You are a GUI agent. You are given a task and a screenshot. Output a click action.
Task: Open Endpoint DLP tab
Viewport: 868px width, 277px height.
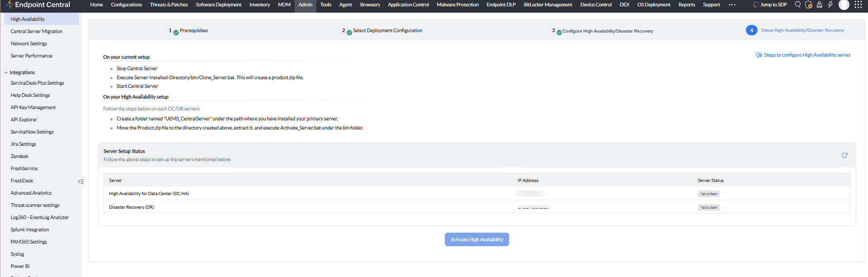(501, 5)
